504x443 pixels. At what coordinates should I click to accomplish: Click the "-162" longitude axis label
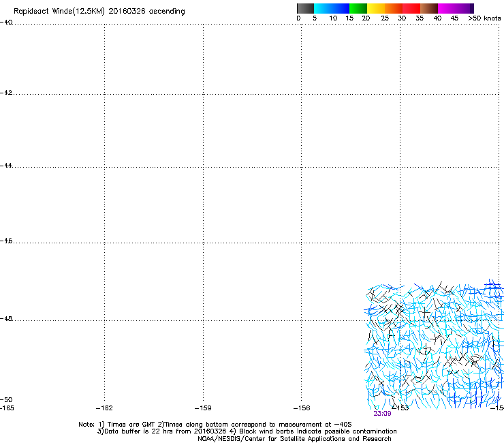(104, 408)
